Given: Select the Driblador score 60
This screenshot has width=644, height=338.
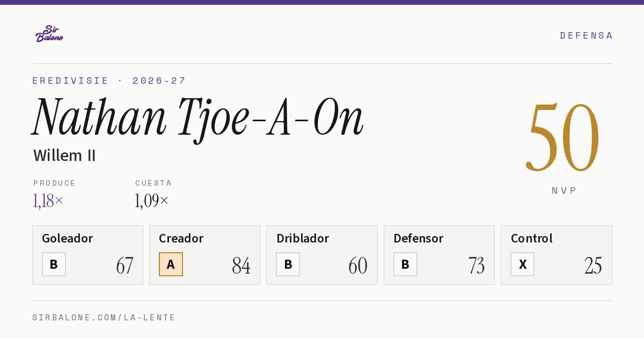Looking at the screenshot, I should 358,266.
